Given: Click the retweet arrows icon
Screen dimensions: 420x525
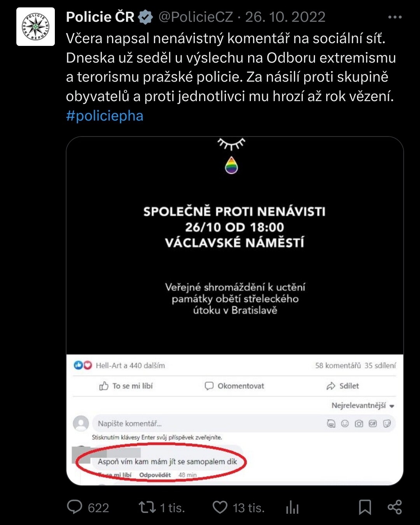Looking at the screenshot, I should pyautogui.click(x=147, y=507).
